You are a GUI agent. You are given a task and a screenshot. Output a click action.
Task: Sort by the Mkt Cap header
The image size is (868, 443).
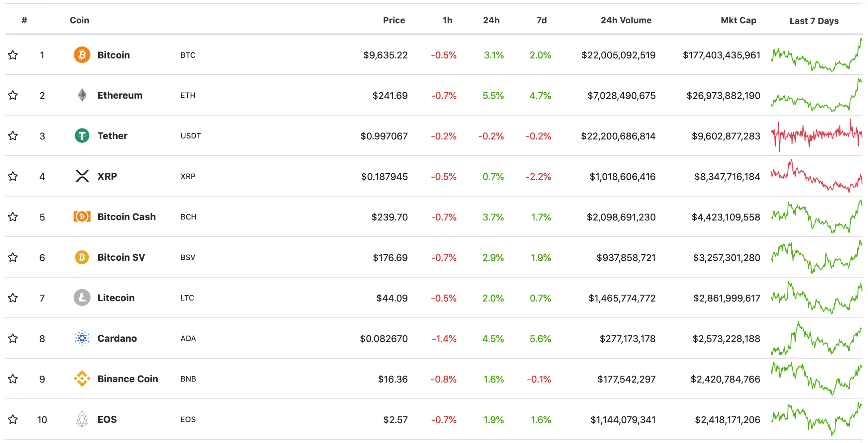738,20
